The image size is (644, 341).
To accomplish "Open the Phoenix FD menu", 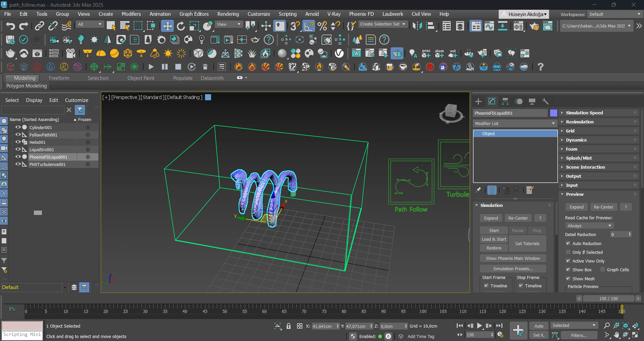I will (361, 14).
